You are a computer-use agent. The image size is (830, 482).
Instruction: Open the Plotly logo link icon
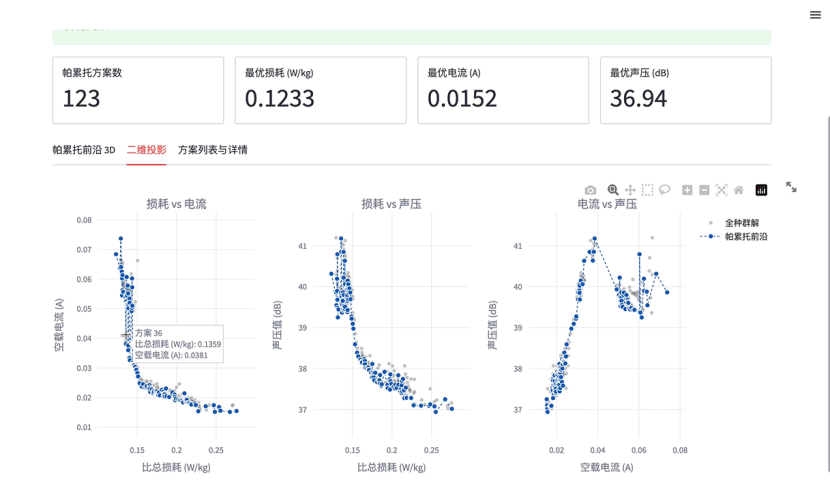[x=761, y=190]
